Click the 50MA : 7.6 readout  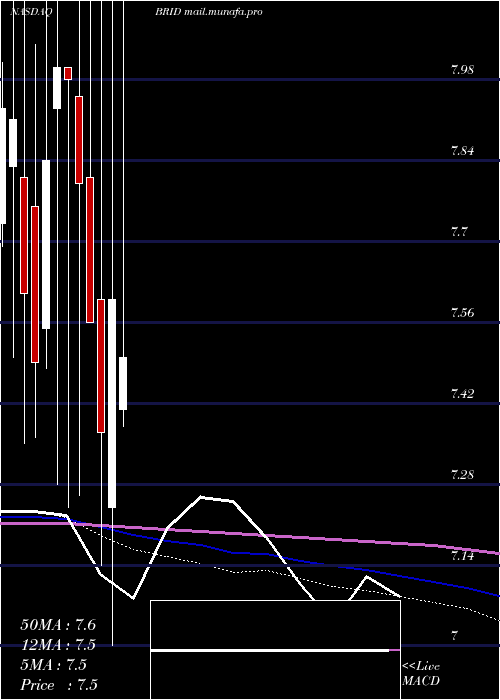click(58, 625)
